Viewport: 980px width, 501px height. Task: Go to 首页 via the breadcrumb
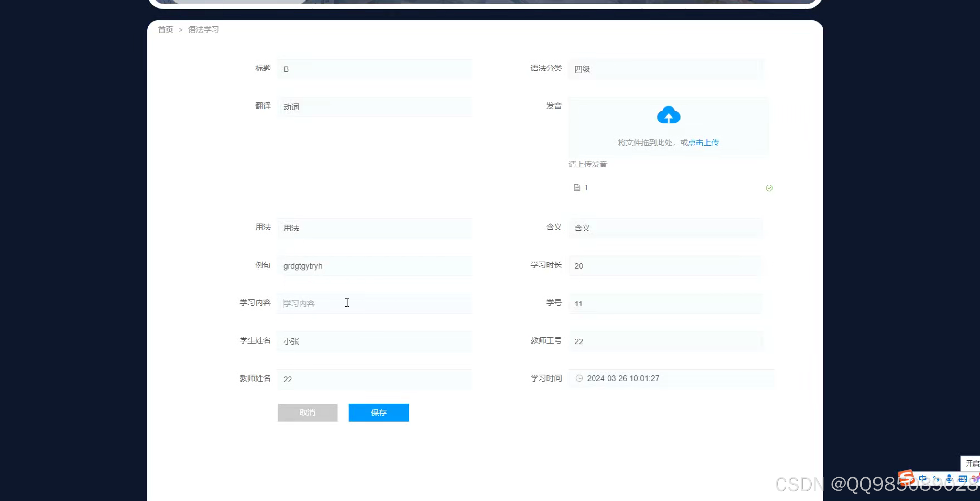pos(165,29)
